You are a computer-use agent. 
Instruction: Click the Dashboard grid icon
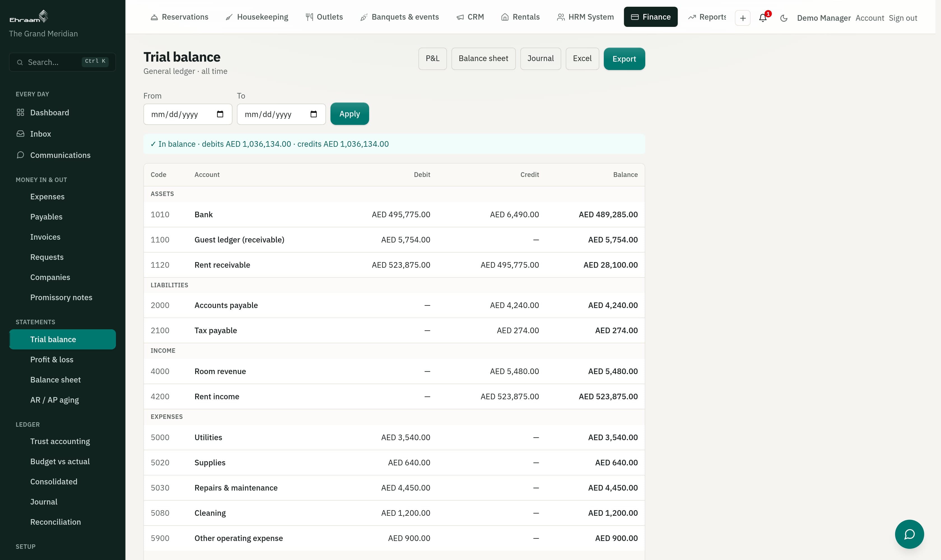coord(20,113)
